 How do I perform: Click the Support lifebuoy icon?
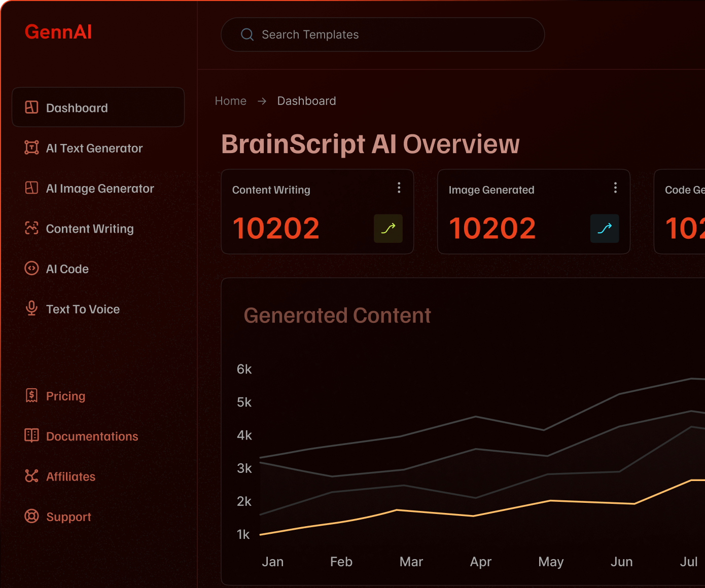pos(31,516)
